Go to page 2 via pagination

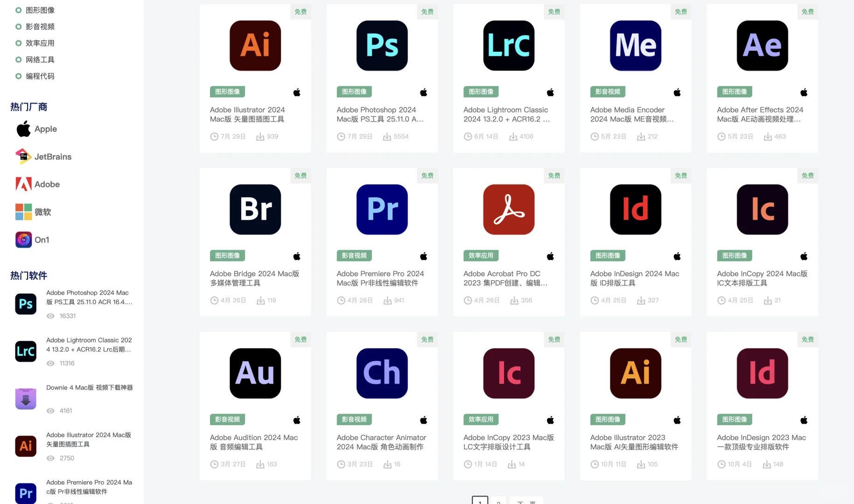point(498,502)
